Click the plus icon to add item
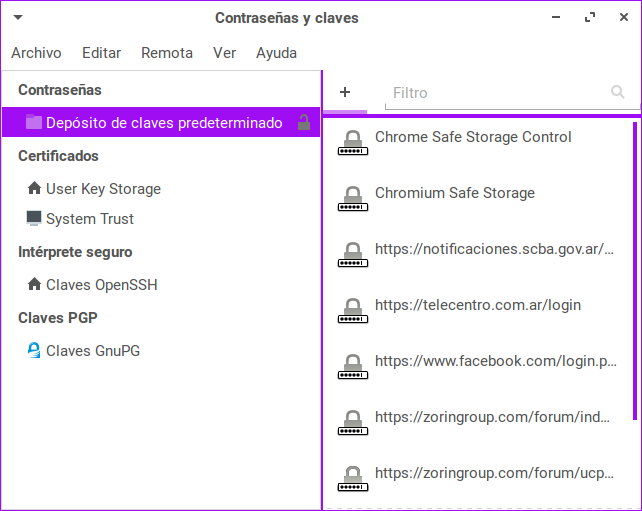Viewport: 642px width, 511px height. coord(345,92)
